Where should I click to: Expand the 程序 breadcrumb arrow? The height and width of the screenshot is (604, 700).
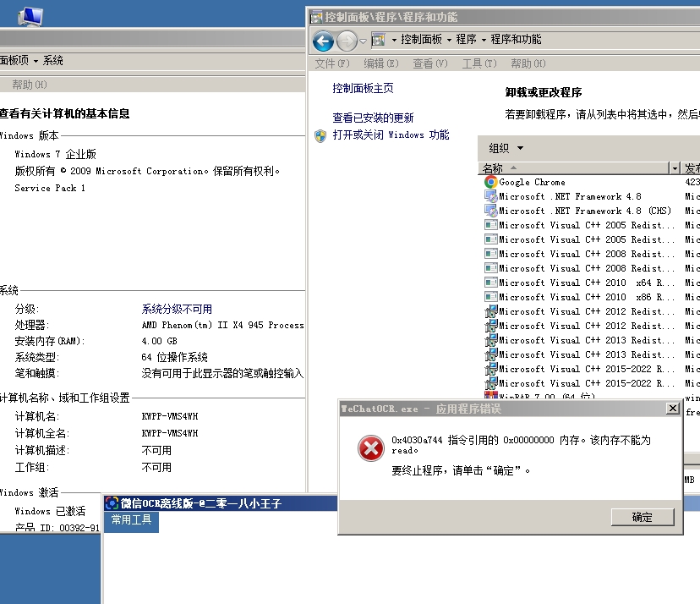(x=484, y=40)
